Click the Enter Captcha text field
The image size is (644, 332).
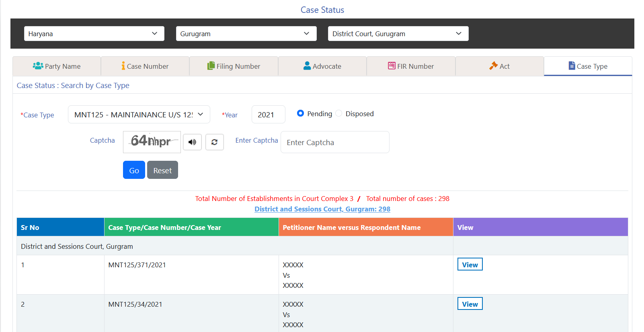coord(334,142)
